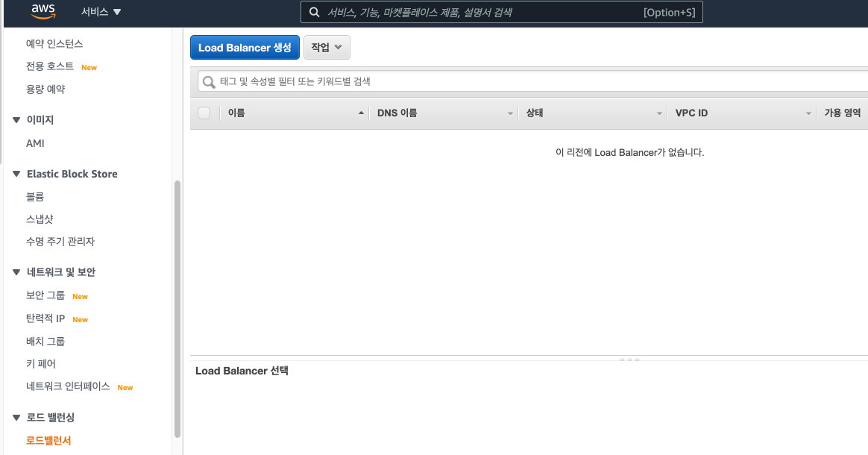Focus the AWS service search field
This screenshot has width=868, height=455.
[x=502, y=12]
